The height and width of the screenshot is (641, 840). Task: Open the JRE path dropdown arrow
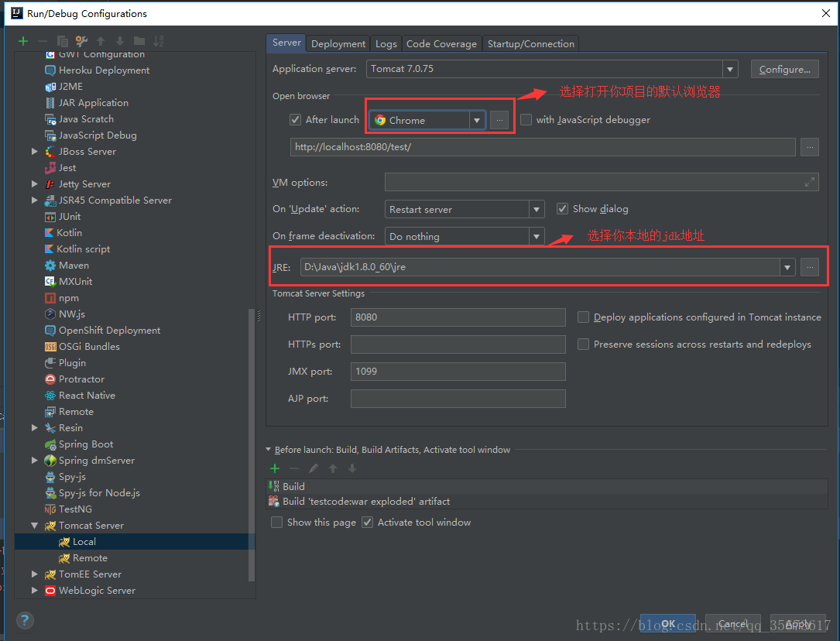click(x=787, y=267)
